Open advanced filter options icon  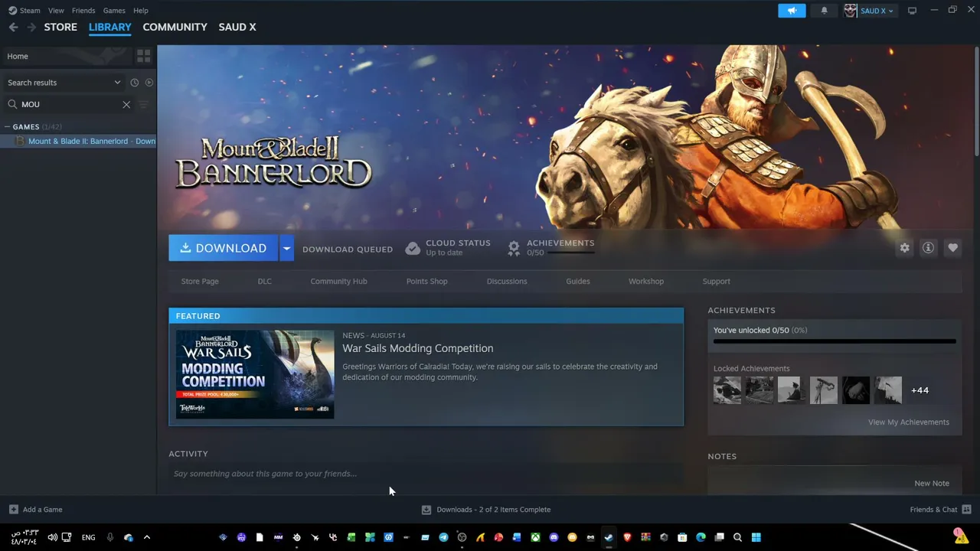[x=143, y=104]
